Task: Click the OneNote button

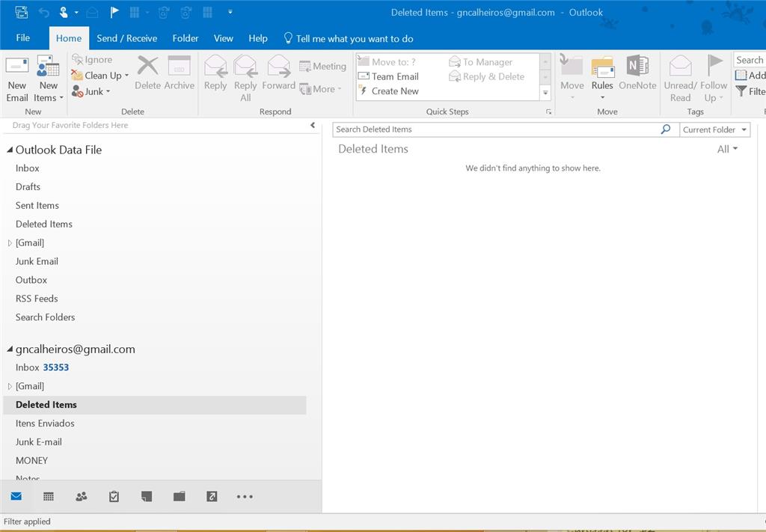Action: click(x=637, y=73)
